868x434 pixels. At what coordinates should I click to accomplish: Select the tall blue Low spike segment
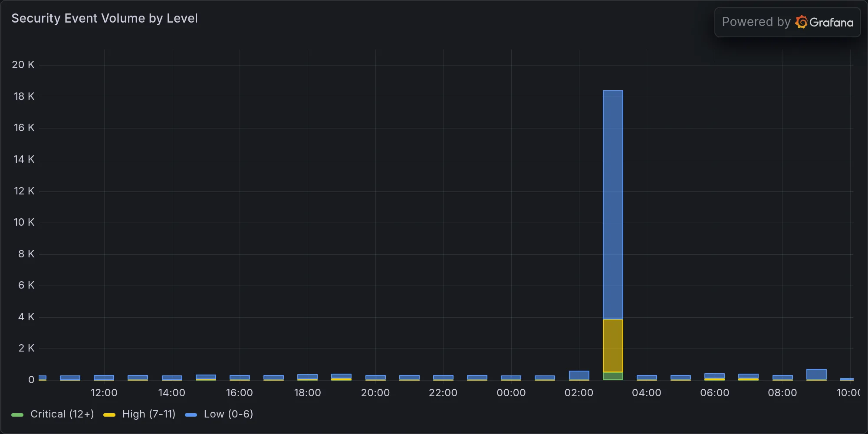click(x=613, y=205)
